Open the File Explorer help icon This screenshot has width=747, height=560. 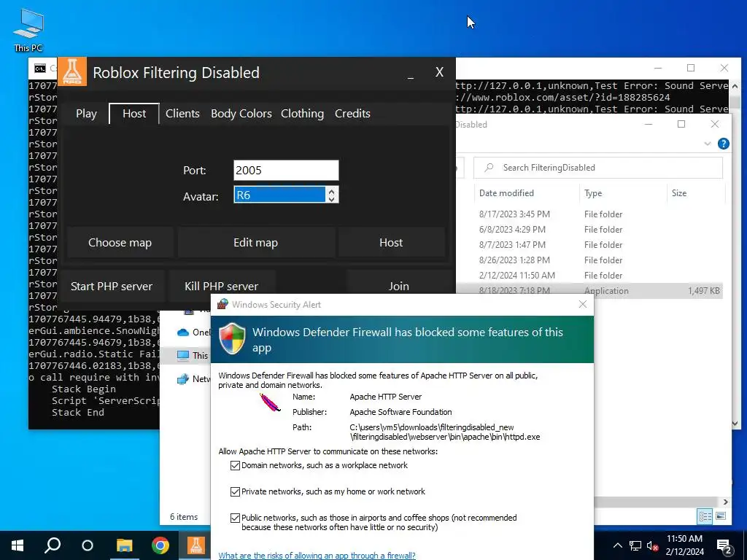pos(723,144)
